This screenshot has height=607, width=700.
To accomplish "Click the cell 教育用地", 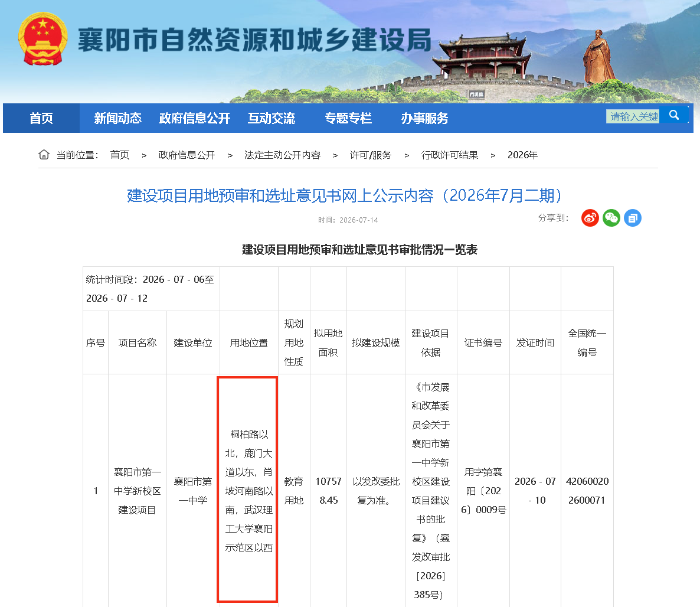I will tap(294, 491).
